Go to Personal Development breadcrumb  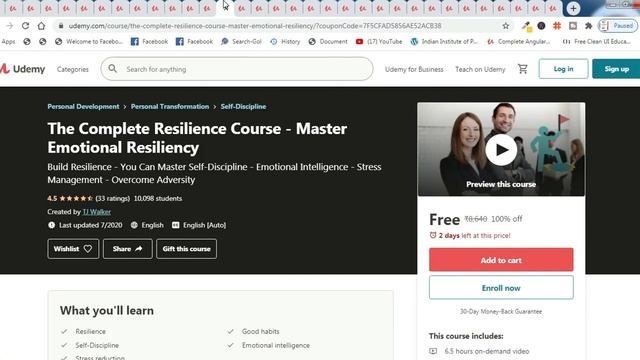pos(83,107)
